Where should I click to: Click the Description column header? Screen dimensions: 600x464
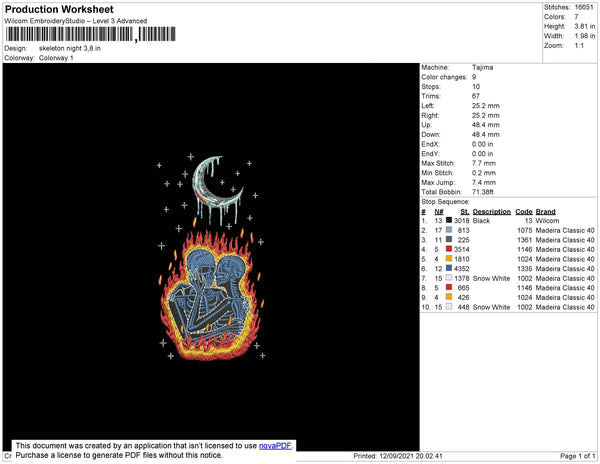(x=492, y=212)
